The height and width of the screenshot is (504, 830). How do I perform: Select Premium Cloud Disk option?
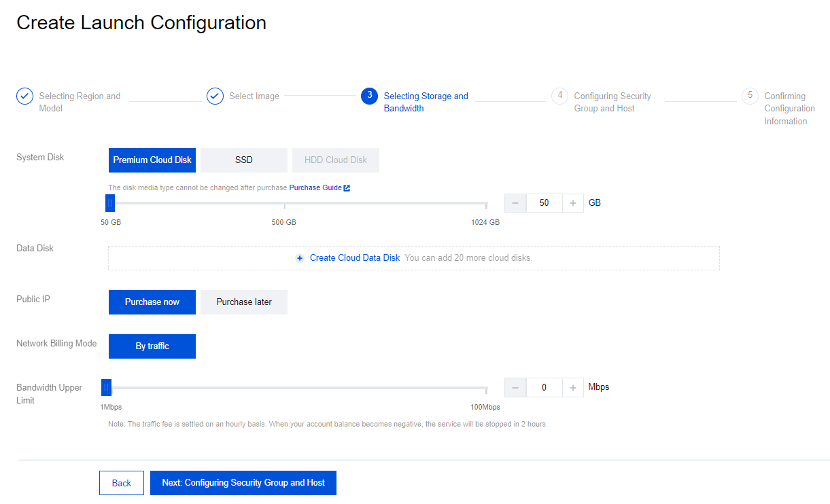point(152,160)
